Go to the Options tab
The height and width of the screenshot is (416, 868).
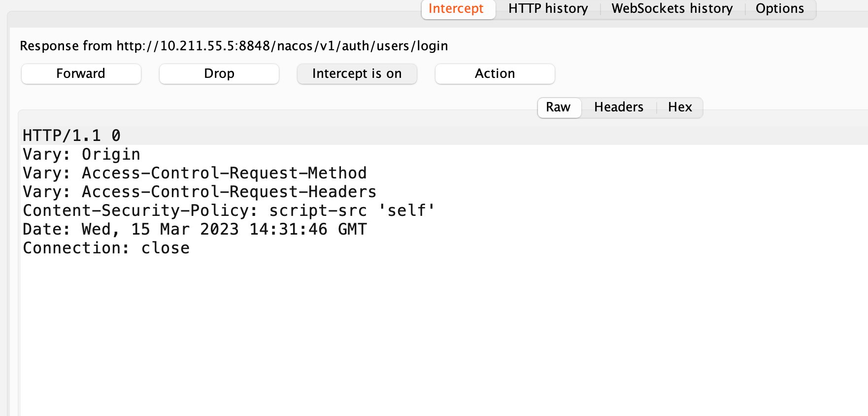pyautogui.click(x=780, y=9)
